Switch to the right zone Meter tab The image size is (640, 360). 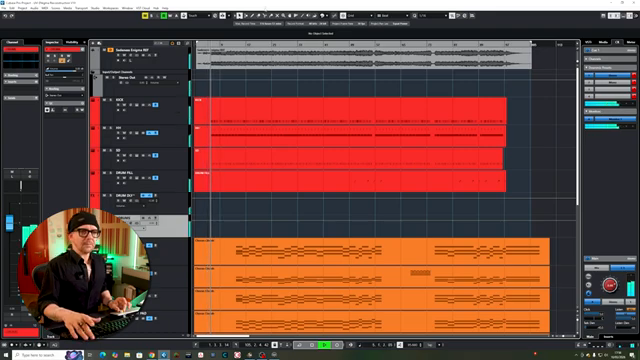(631, 42)
